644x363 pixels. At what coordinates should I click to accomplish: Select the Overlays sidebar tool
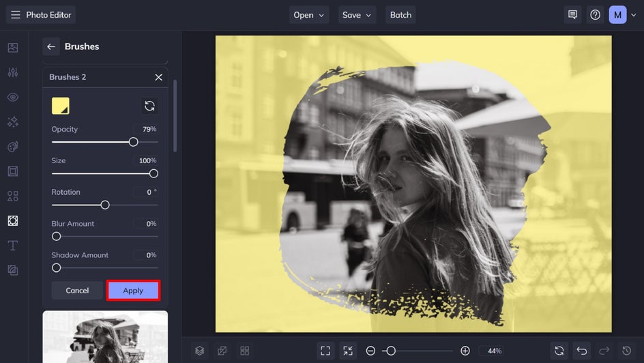click(x=13, y=221)
